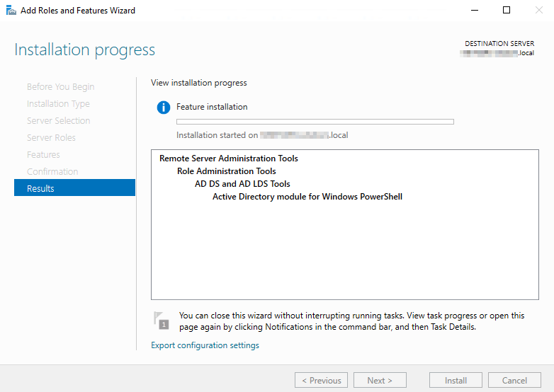Open the Server Roles step
This screenshot has width=554, height=392.
51,137
